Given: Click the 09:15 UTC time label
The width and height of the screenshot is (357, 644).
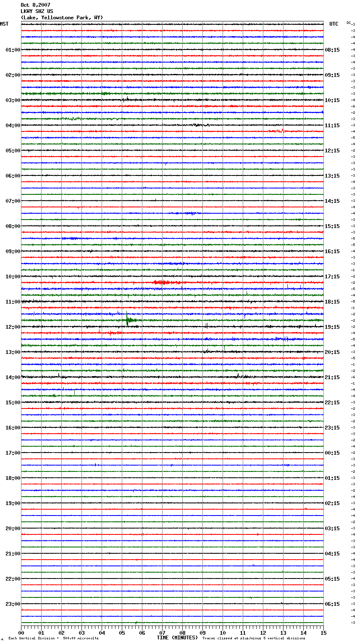Looking at the screenshot, I should pos(332,75).
